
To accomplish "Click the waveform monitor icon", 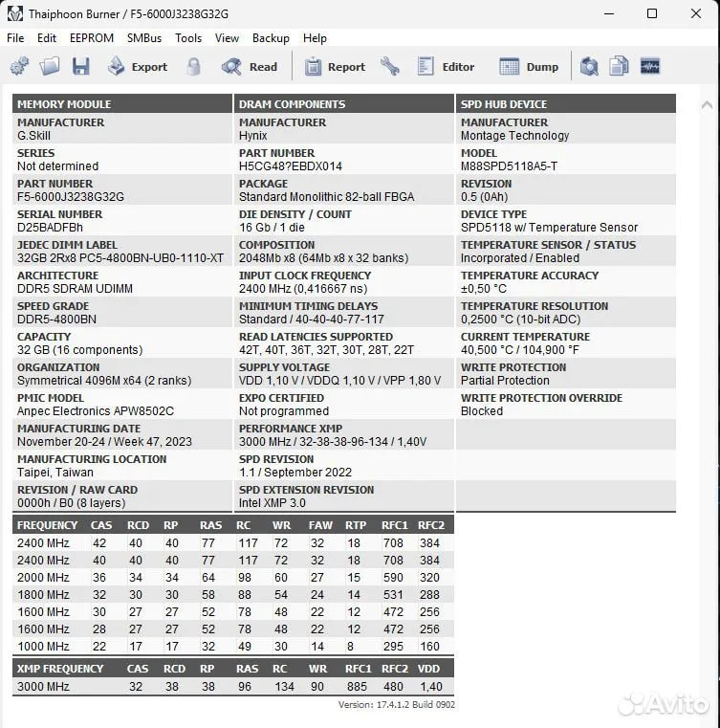I will 650,66.
